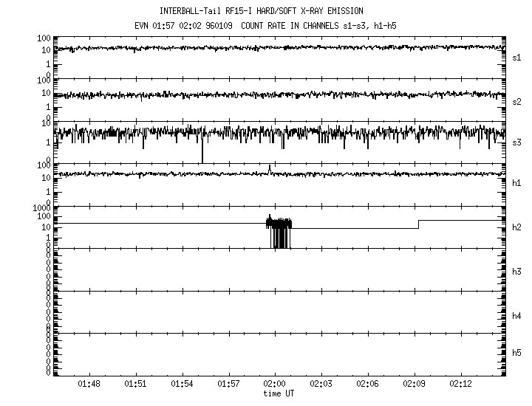Click the h4 channel label

(x=517, y=316)
